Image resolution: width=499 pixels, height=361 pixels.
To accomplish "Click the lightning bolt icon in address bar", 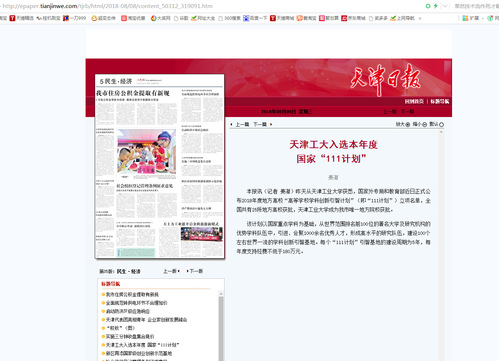I will point(436,6).
